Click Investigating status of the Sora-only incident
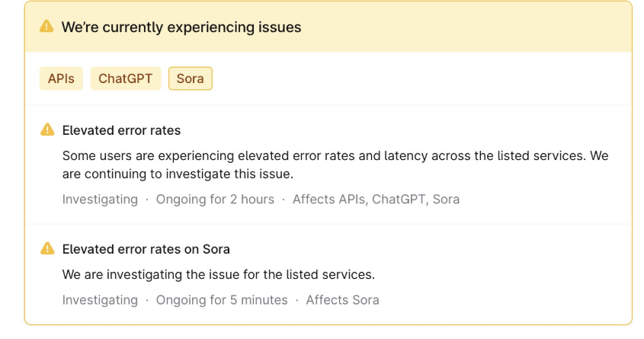This screenshot has height=339, width=644. click(x=100, y=300)
